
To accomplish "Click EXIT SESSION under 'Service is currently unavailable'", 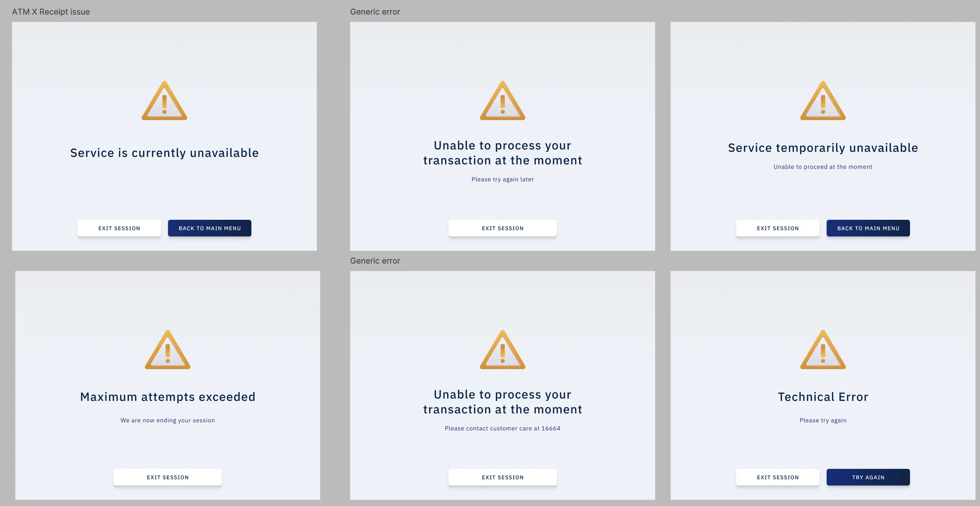I will point(119,228).
